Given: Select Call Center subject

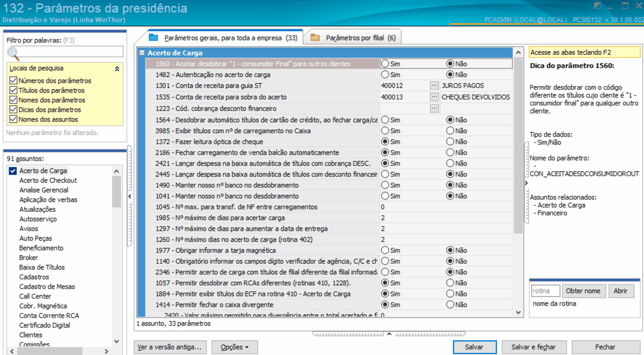Looking at the screenshot, I should coord(35,296).
